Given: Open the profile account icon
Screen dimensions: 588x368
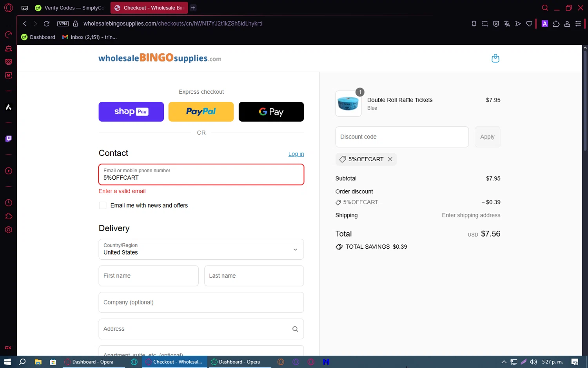Looking at the screenshot, I should point(567,24).
